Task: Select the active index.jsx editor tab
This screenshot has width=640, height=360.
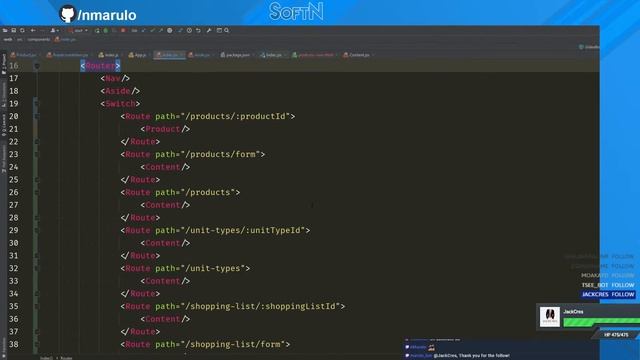Action: point(168,55)
